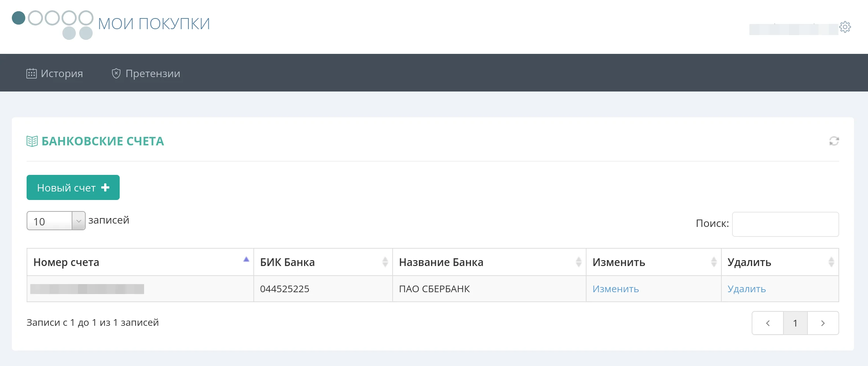The image size is (868, 366).
Task: Click the calendar icon beside История
Action: pyautogui.click(x=31, y=73)
